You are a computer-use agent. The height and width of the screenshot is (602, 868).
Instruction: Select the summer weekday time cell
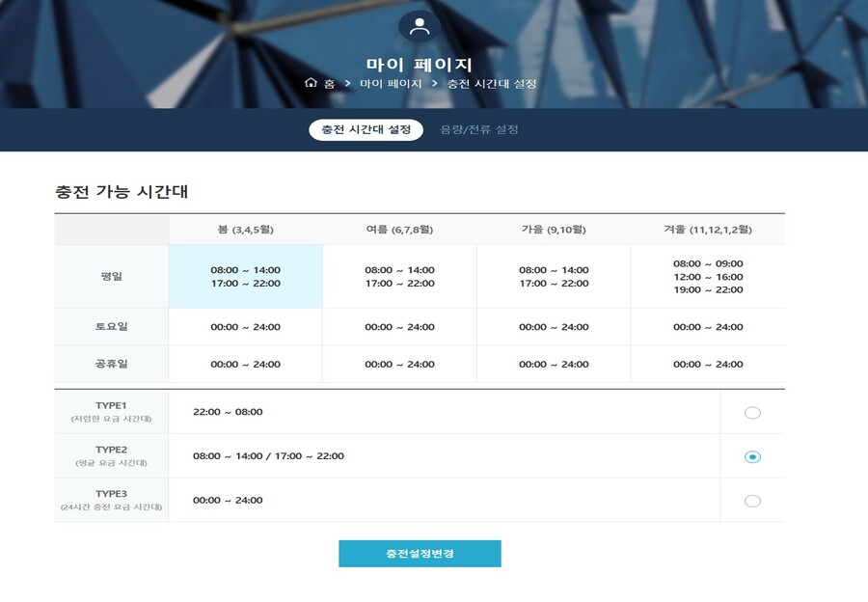pyautogui.click(x=399, y=277)
